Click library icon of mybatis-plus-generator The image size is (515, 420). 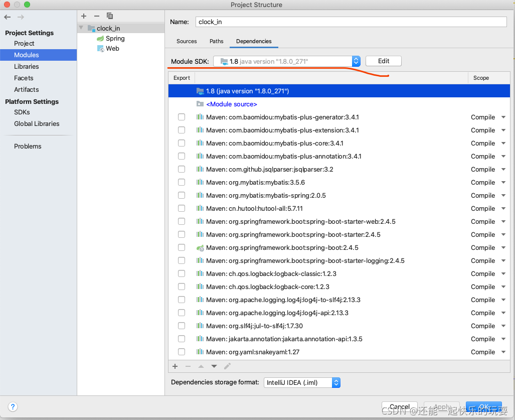[x=200, y=117]
